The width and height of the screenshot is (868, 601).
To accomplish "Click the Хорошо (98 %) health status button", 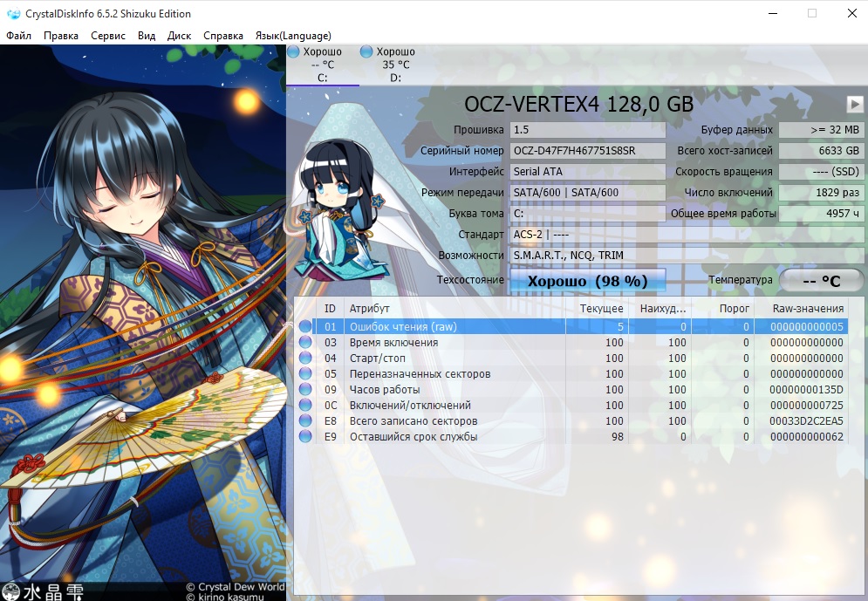I will tap(587, 281).
